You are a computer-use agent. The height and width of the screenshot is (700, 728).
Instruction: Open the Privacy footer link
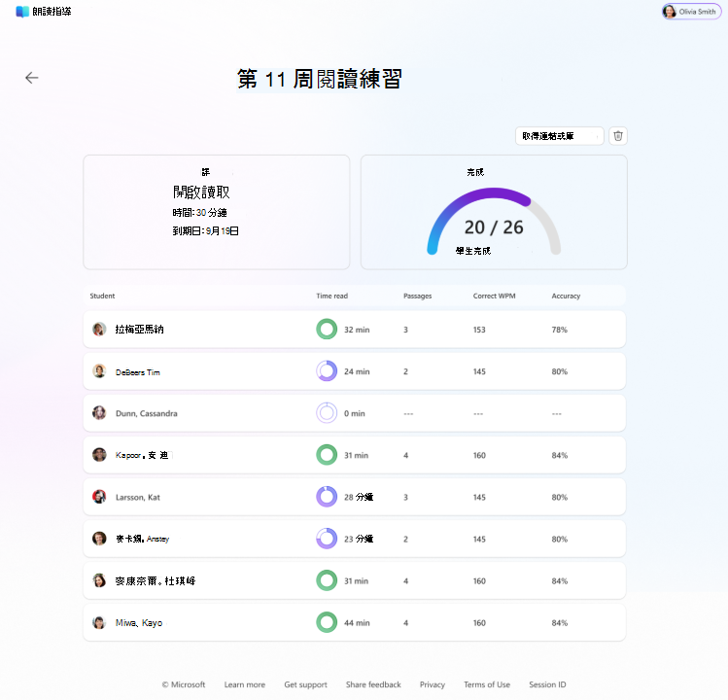pyautogui.click(x=433, y=684)
